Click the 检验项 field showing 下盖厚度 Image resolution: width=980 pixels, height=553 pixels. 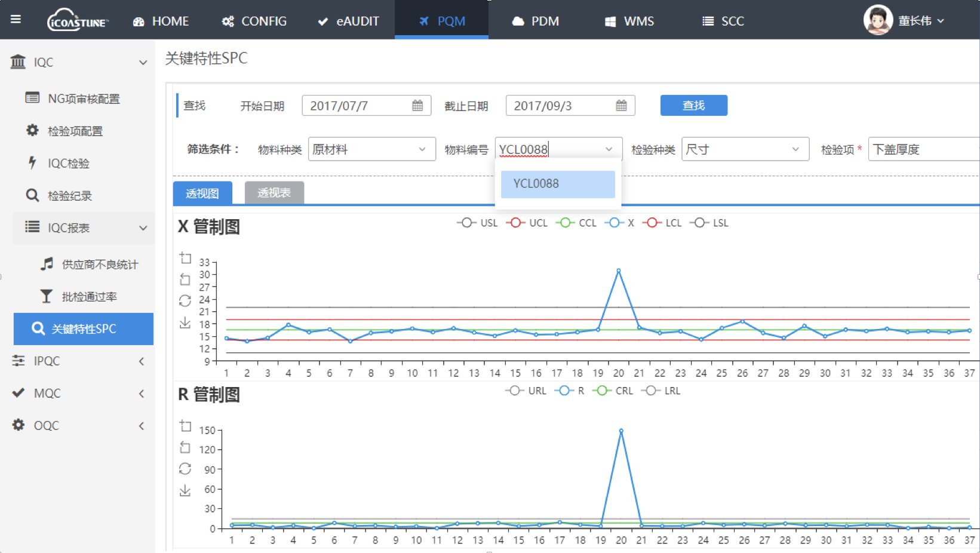[924, 149]
